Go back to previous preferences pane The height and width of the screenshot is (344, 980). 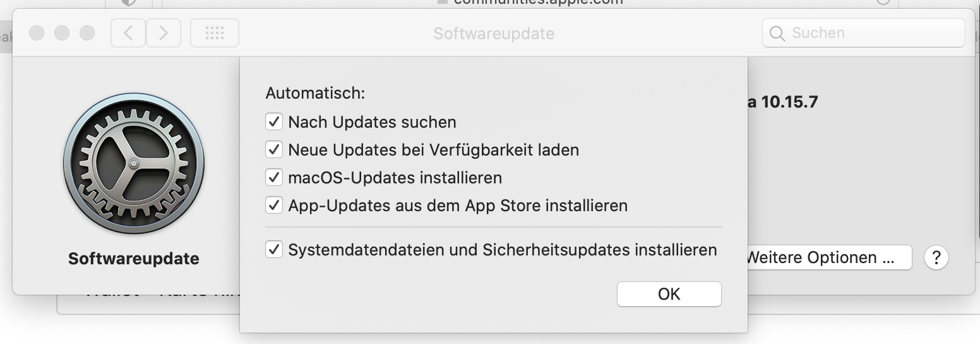pos(128,33)
